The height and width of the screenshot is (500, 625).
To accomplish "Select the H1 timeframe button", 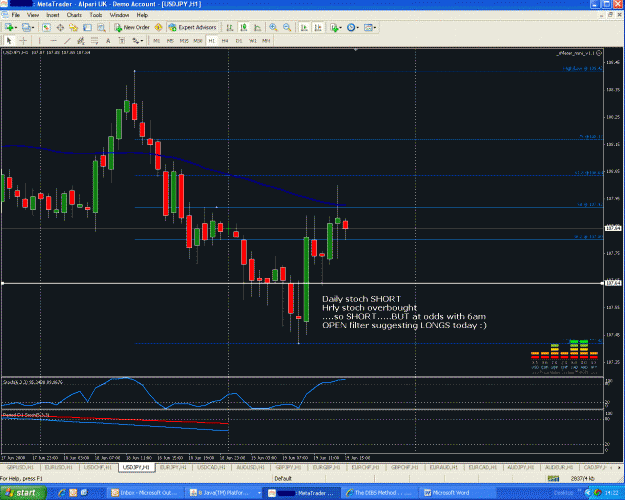I will [211, 41].
